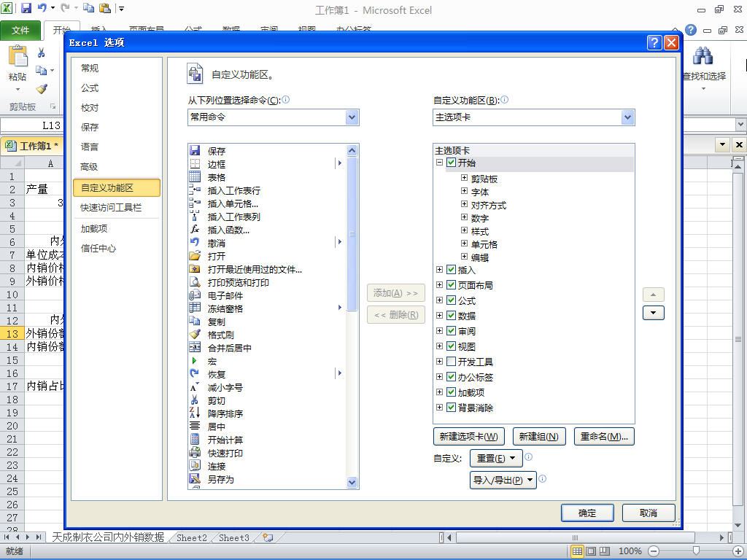
Task: Click the 新建选项卡 button
Action: click(469, 436)
